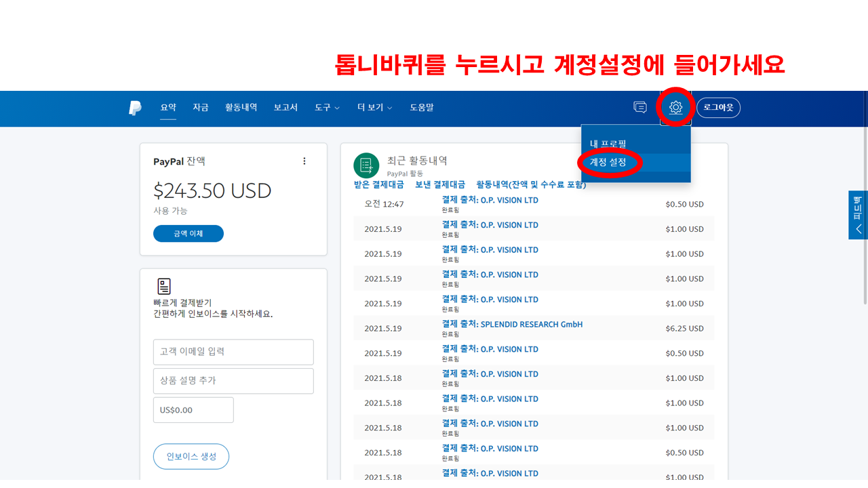
Task: Open the 피드백 feedback side tab
Action: coord(858,215)
